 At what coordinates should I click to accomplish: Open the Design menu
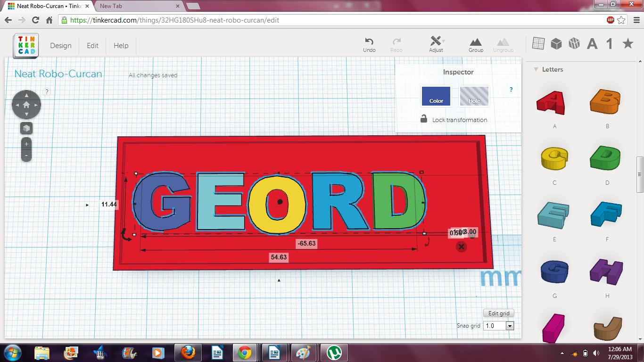pos(61,45)
